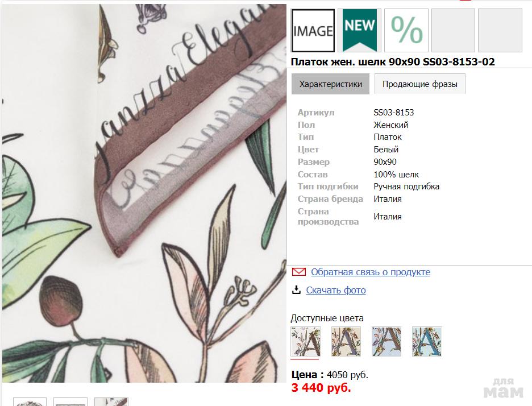532x406 pixels.
Task: Open the first thumbnail below the photo
Action: [x=30, y=401]
